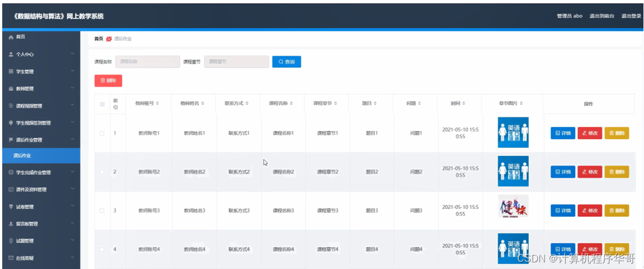Click sort arrows on 章节图片 header
Screen dimensions: 644x269
[521, 104]
